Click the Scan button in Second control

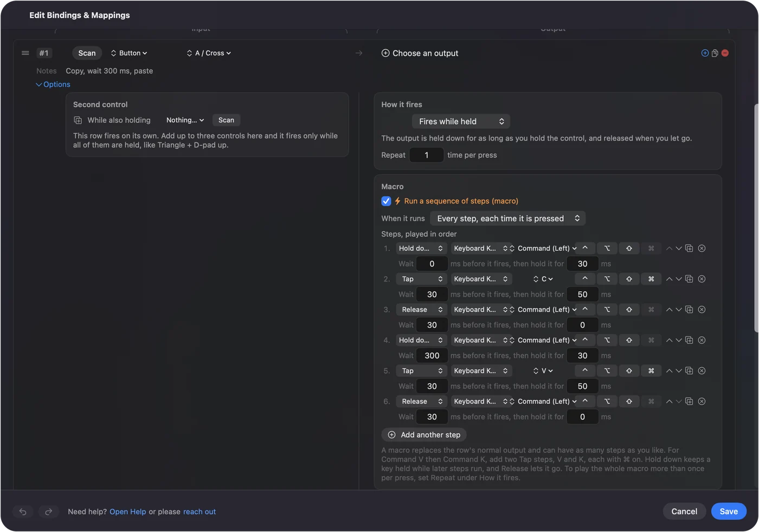226,120
